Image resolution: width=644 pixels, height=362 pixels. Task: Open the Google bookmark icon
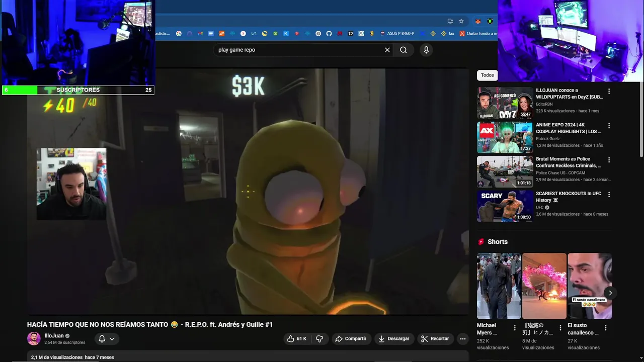click(179, 34)
